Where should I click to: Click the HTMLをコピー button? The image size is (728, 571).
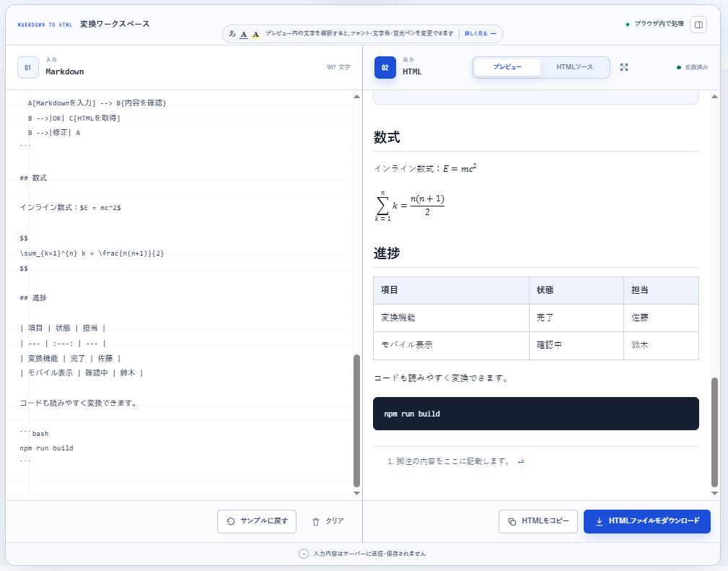[538, 521]
